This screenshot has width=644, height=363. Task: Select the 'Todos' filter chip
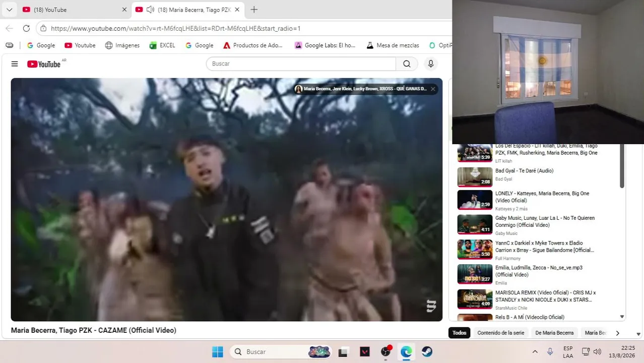coord(459,333)
